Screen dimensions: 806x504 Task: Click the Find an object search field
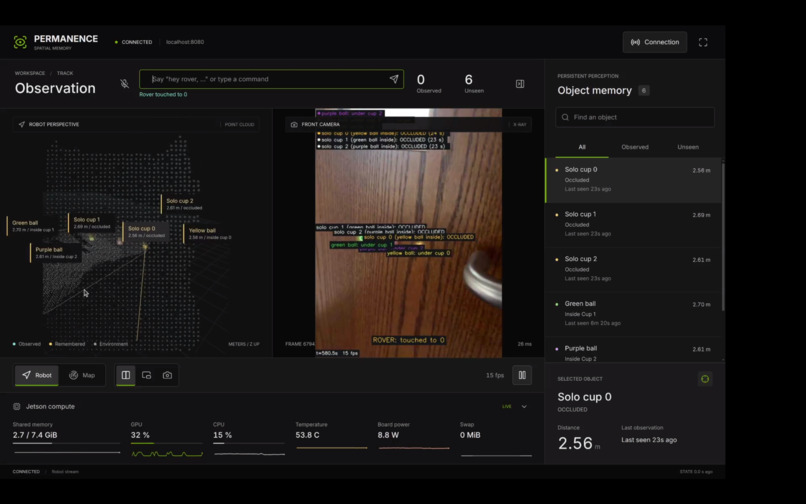[635, 117]
